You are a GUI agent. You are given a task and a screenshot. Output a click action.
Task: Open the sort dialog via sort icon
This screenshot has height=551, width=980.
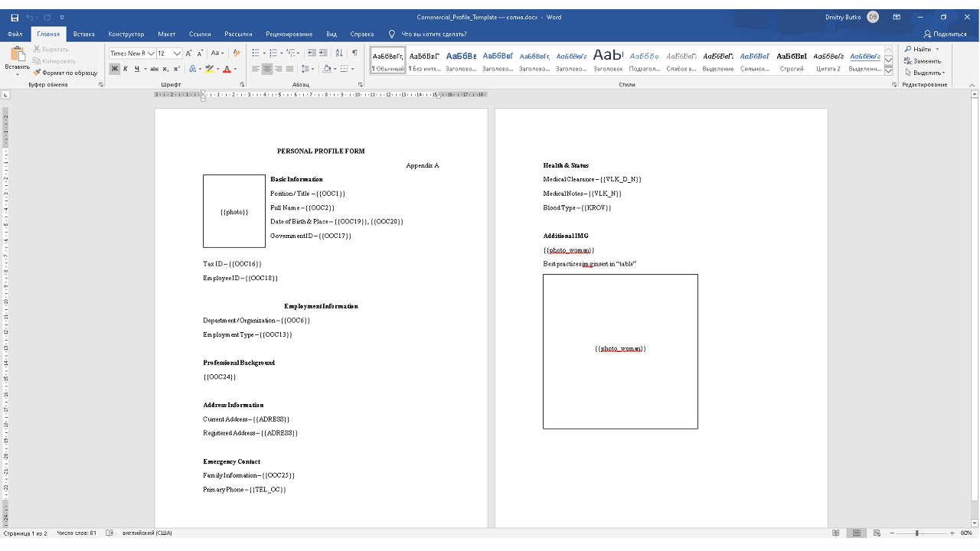pyautogui.click(x=339, y=54)
